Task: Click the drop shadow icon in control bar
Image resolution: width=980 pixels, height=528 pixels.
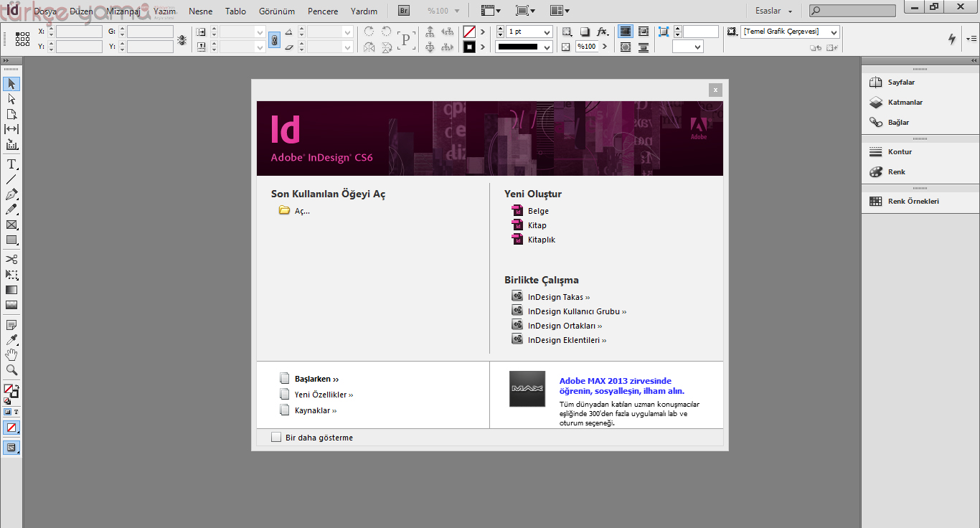Action: point(585,32)
